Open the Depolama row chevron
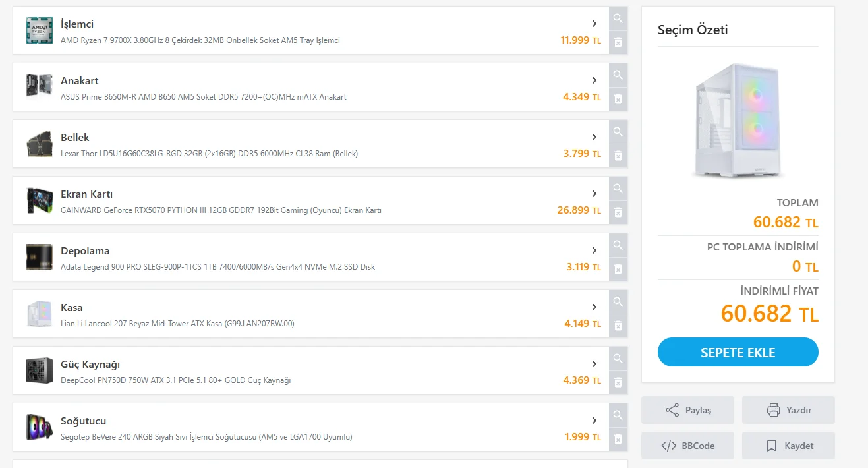 coord(594,250)
